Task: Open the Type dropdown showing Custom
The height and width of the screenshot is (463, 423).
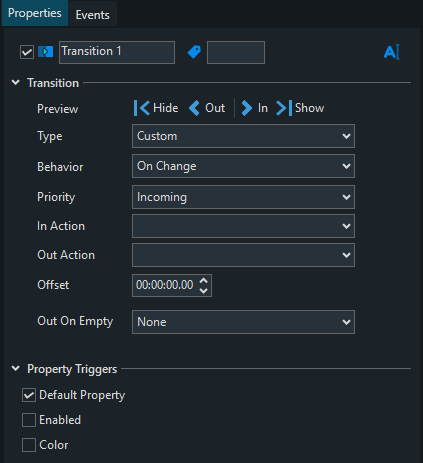Action: (x=243, y=136)
